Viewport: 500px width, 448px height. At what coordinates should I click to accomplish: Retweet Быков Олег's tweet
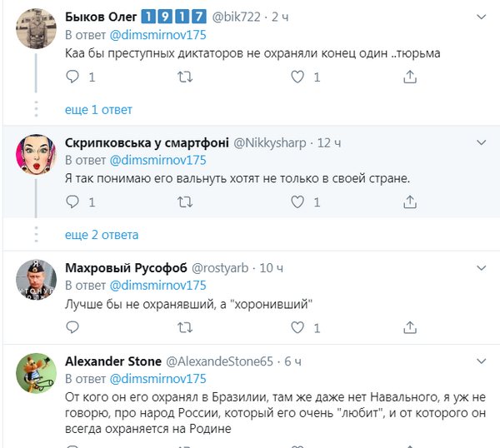pos(186,77)
